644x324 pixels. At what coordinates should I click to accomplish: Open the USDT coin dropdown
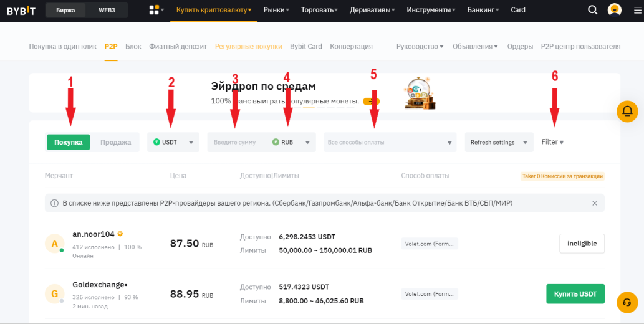[x=173, y=142]
